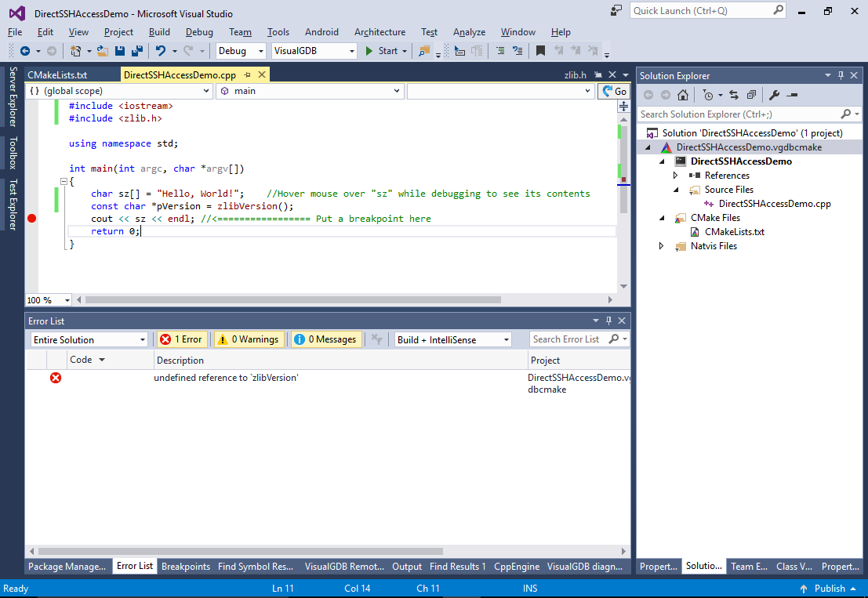Open the Architecture menu

380,32
